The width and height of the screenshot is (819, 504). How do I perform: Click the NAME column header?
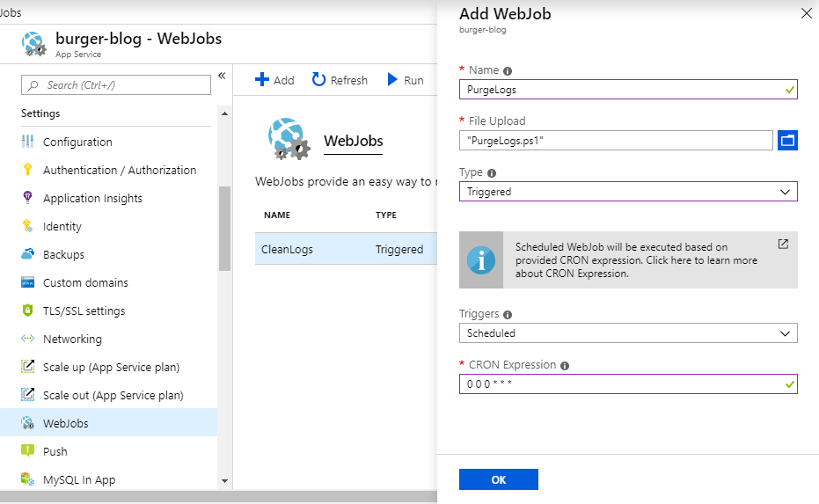pos(277,215)
